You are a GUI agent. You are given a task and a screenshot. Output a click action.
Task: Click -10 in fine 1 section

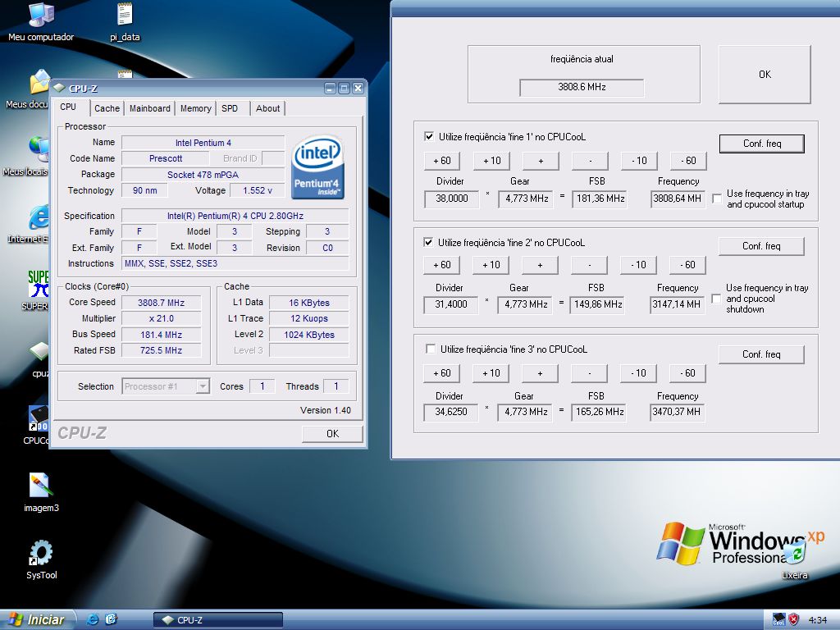pos(639,161)
